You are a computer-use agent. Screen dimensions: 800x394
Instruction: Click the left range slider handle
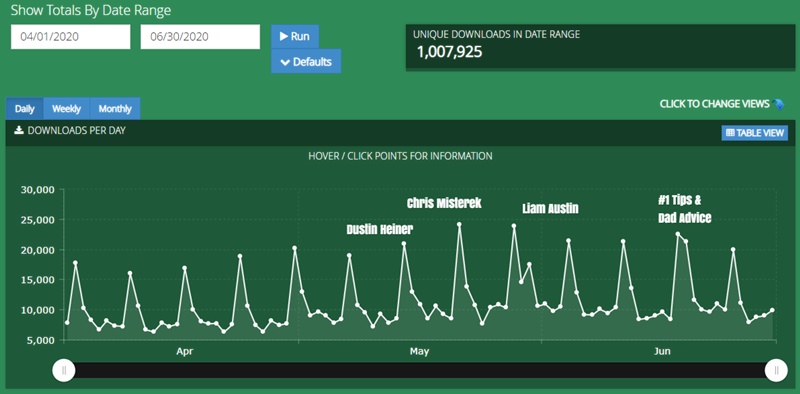64,371
